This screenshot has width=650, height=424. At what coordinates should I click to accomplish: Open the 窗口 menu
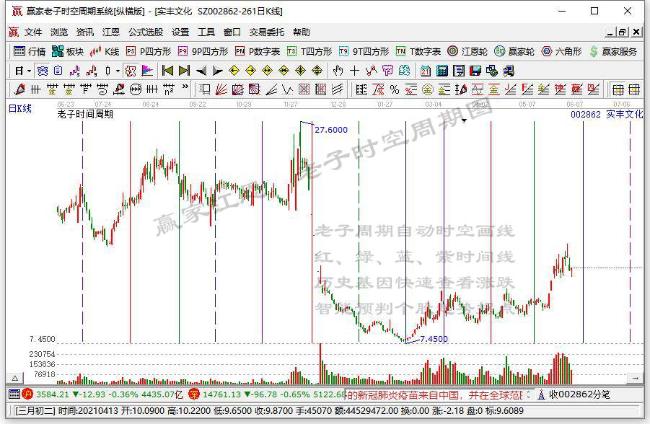232,32
